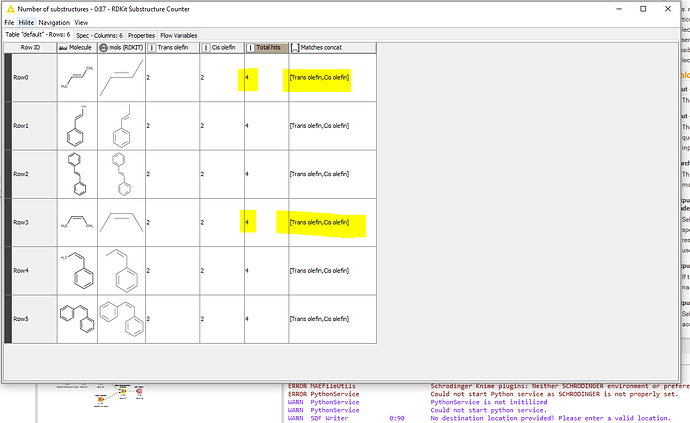Select Row2 row ID cell
The width and height of the screenshot is (690, 423).
click(x=34, y=174)
